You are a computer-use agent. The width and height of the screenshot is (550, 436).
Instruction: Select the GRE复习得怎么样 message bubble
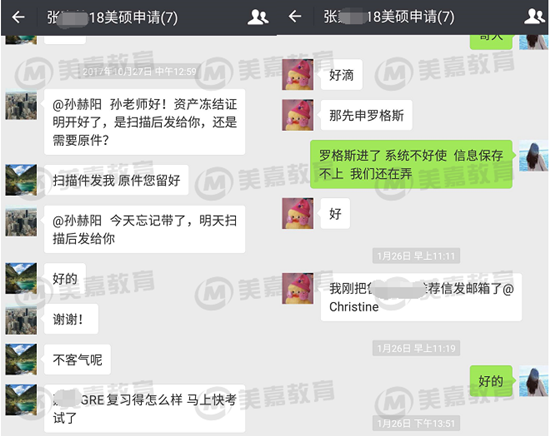tap(144, 408)
